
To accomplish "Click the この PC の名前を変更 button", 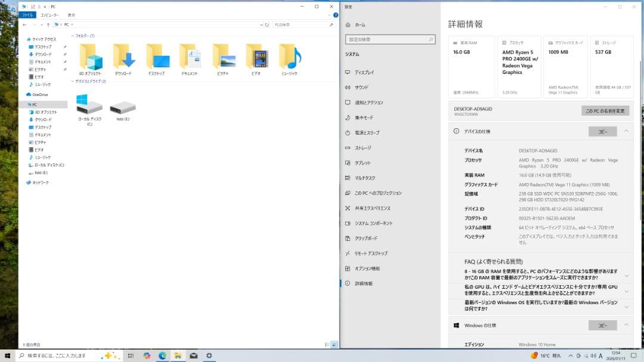I will tap(605, 110).
